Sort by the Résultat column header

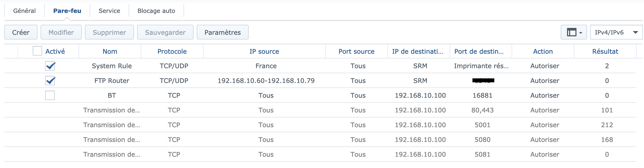point(605,51)
